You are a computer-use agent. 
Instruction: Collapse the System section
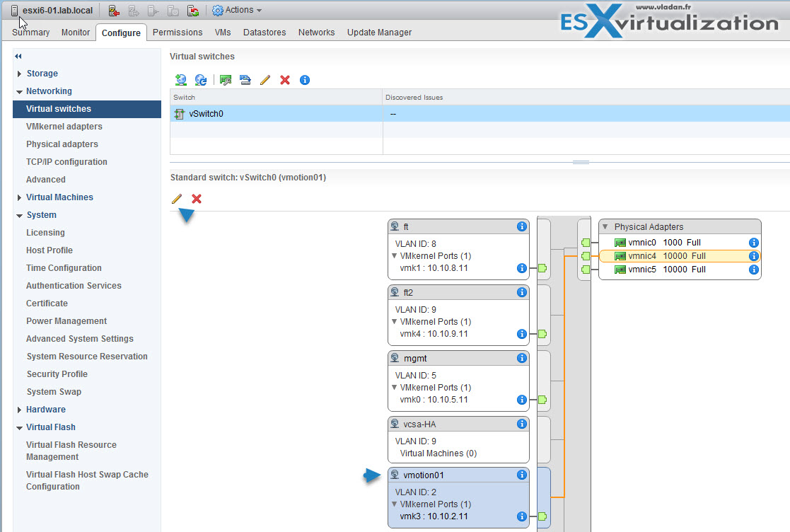(x=19, y=216)
